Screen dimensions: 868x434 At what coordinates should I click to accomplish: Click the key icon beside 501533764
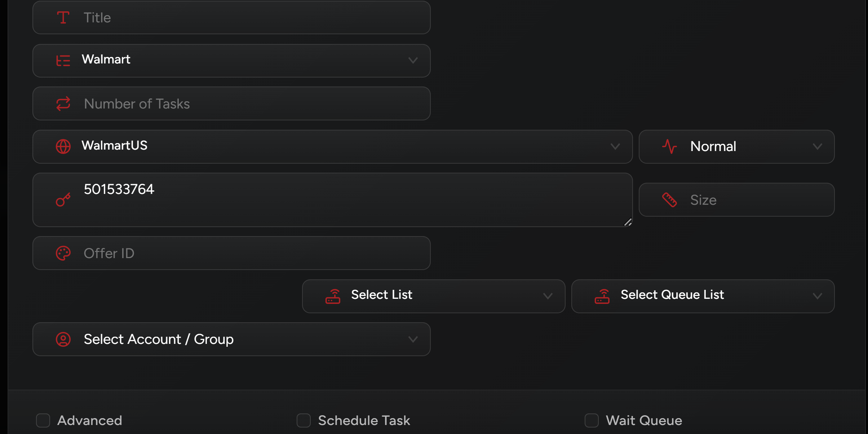(x=63, y=200)
